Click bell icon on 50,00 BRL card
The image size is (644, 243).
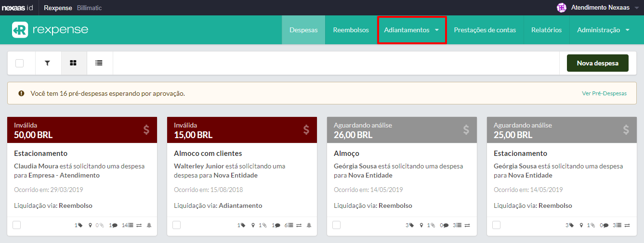pos(149,225)
